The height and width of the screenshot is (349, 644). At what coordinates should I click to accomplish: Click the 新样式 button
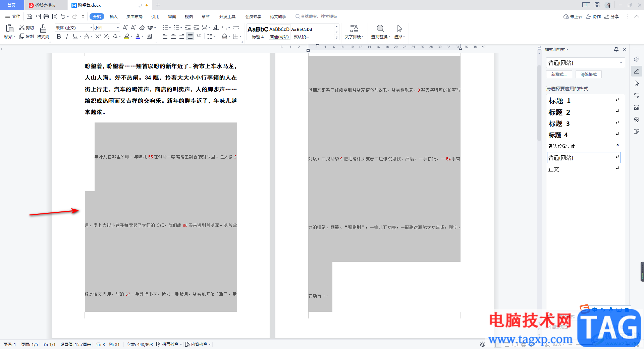[559, 74]
